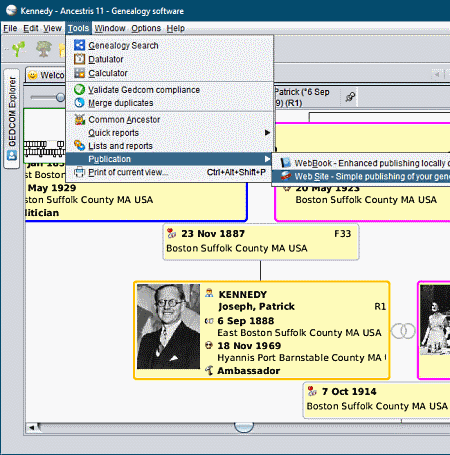Viewport: 450px width, 455px height.
Task: Run Validate Gedcom compliance
Action: point(170,90)
